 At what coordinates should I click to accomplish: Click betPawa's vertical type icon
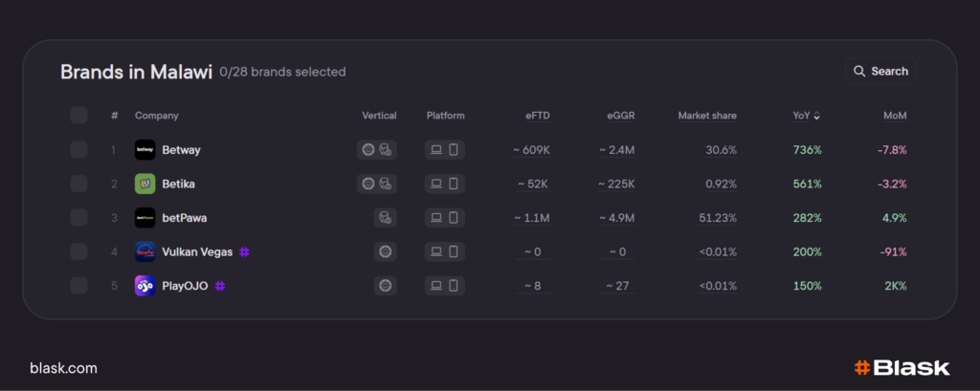385,218
